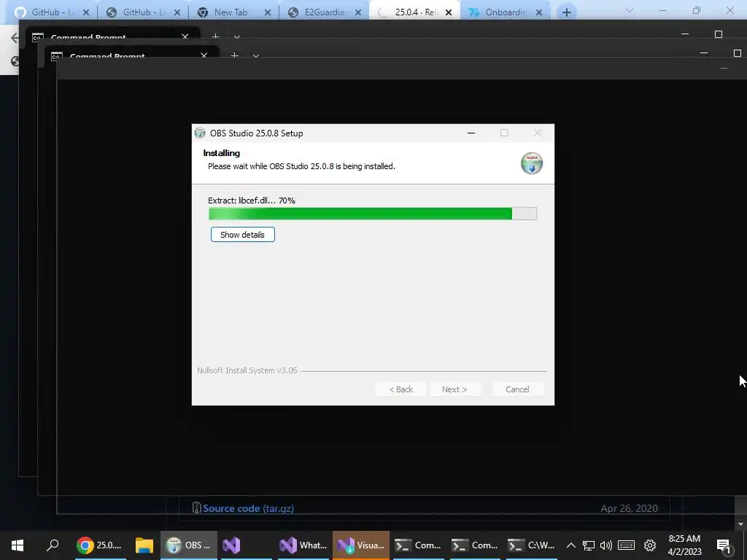Close the first GitHub tab
The height and width of the screenshot is (560, 747).
point(86,12)
